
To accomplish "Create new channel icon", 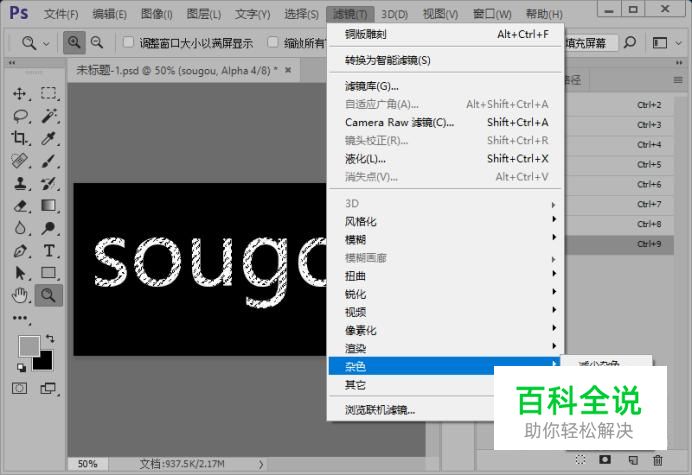I will point(632,460).
